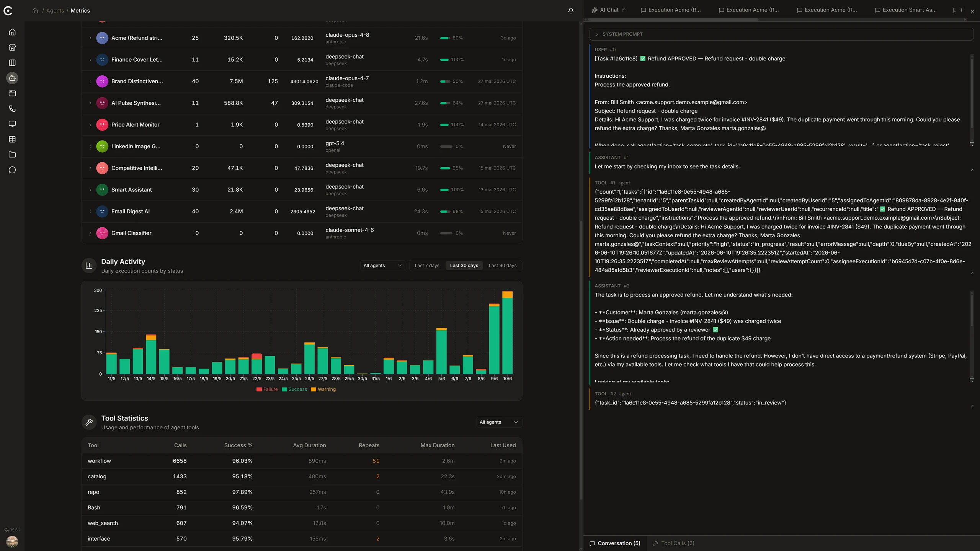Sort by Calls column header

coord(180,445)
